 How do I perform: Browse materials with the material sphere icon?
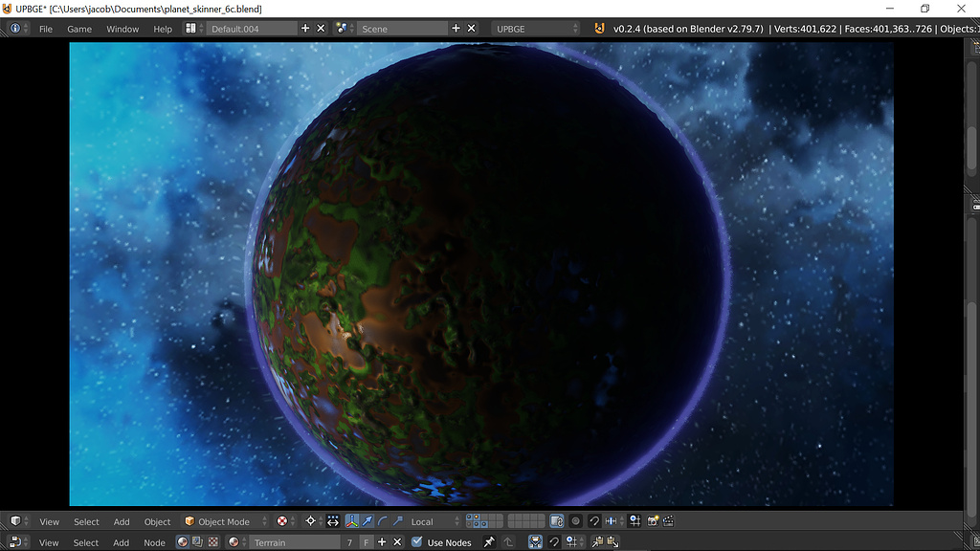(x=236, y=542)
